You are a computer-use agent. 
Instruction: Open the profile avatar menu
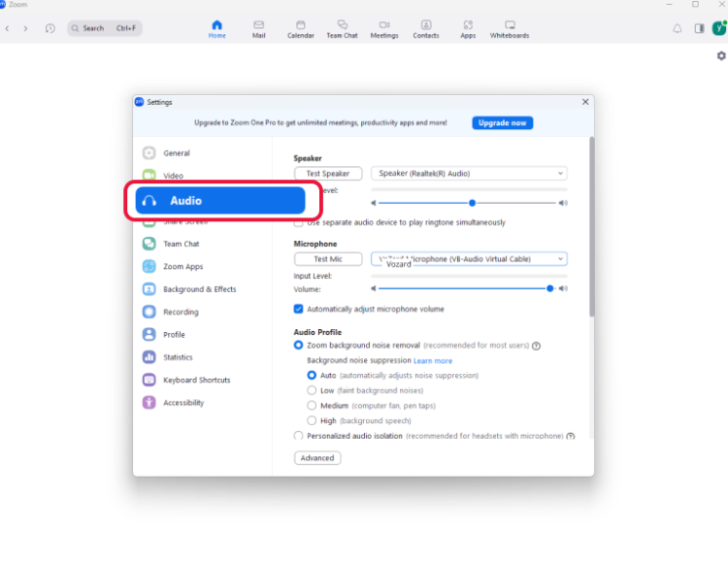(719, 28)
